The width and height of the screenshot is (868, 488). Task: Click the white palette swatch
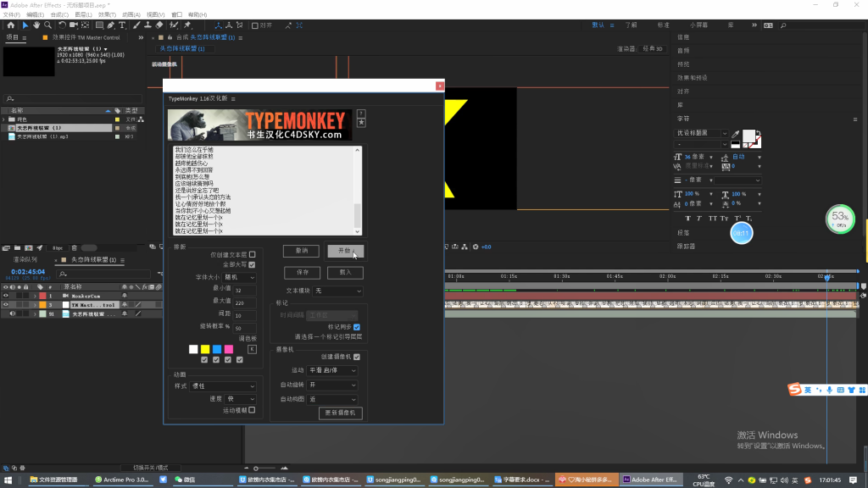pyautogui.click(x=193, y=349)
